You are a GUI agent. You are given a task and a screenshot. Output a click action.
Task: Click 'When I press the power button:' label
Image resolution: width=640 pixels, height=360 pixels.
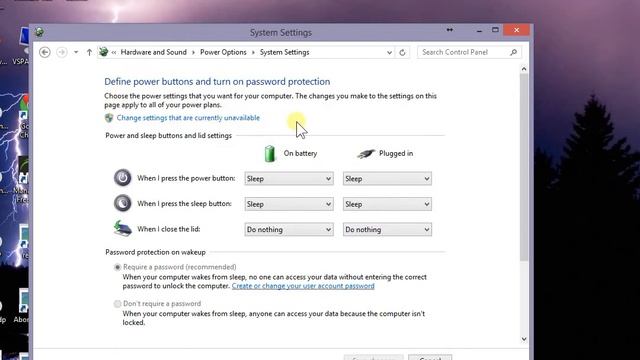(186, 178)
